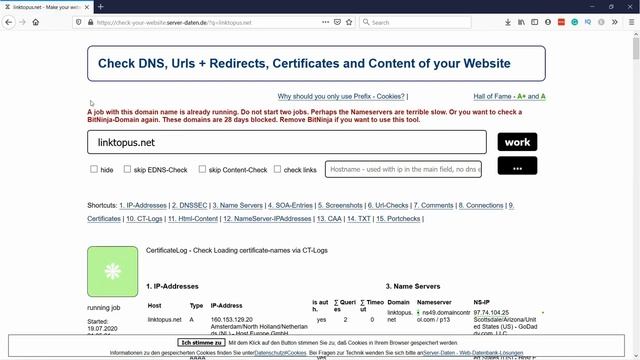This screenshot has height=360, width=640.
Task: Open a new tab with the plus icon
Action: click(x=100, y=7)
